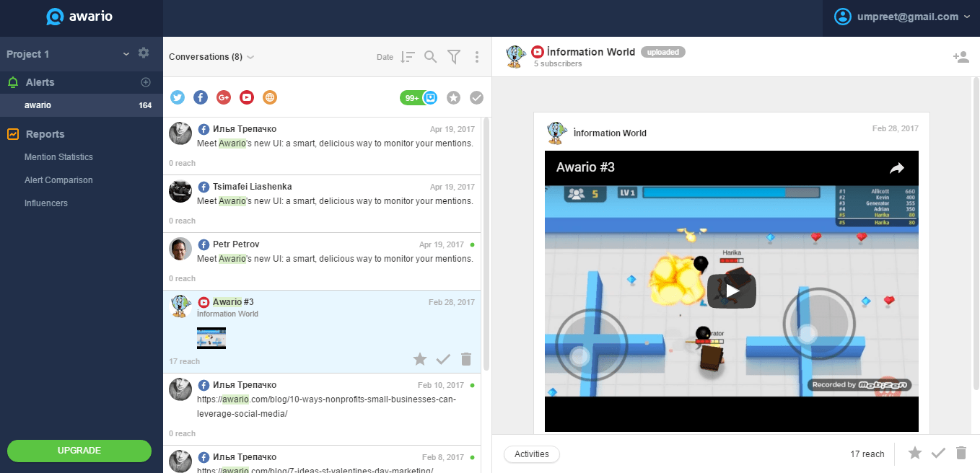Click the Feb 28, 2017 post date
Image resolution: width=980 pixels, height=473 pixels.
pyautogui.click(x=895, y=128)
